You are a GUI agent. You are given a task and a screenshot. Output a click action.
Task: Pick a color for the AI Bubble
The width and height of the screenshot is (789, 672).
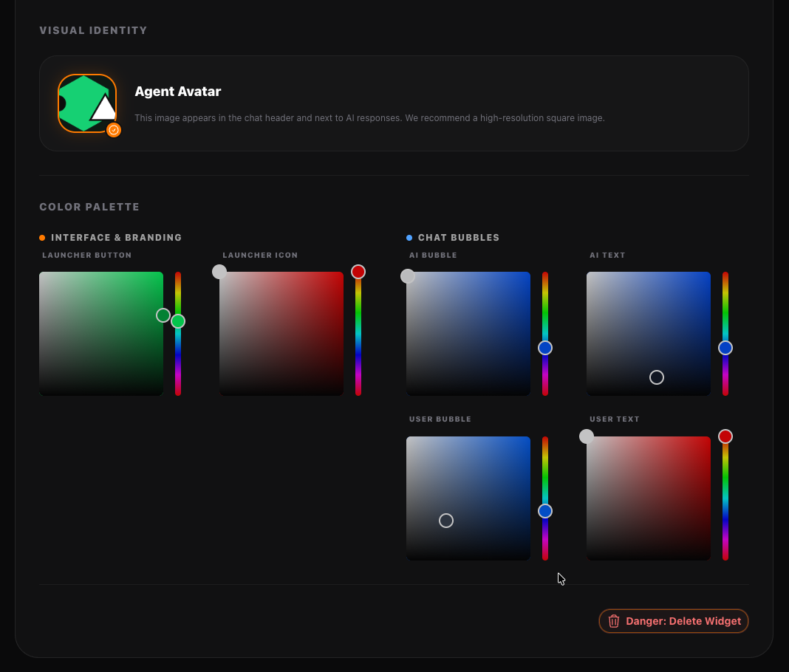pos(468,332)
